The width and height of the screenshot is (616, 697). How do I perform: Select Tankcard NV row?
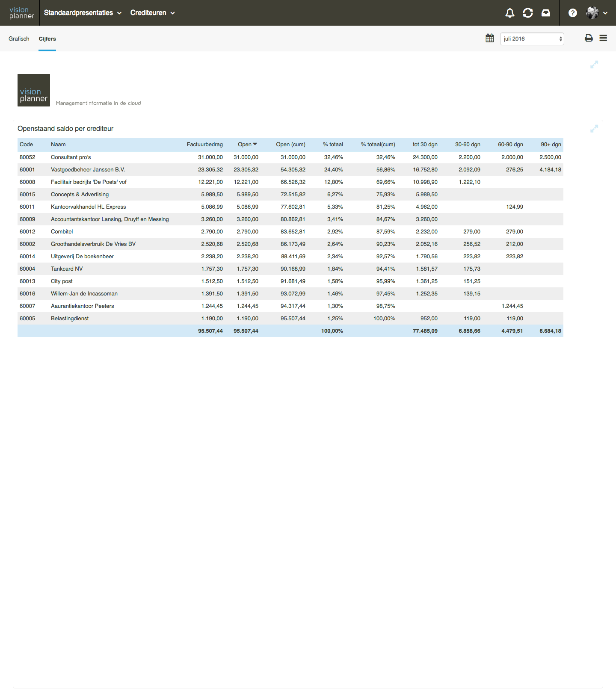[x=290, y=269]
